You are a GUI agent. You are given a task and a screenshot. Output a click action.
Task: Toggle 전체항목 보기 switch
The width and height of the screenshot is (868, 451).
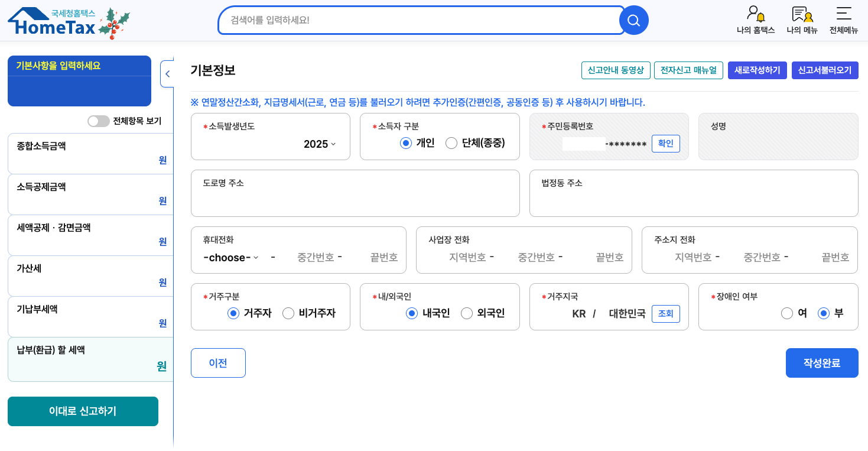[x=98, y=121]
